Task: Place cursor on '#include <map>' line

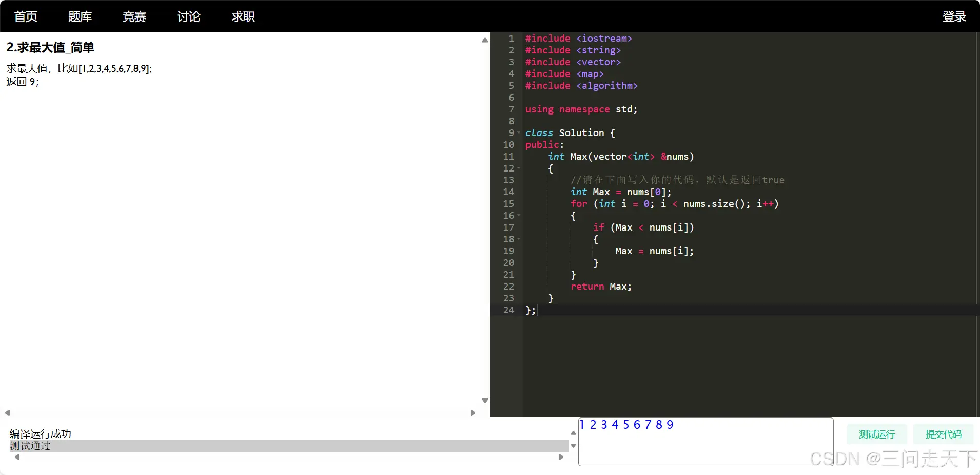Action: coord(564,74)
